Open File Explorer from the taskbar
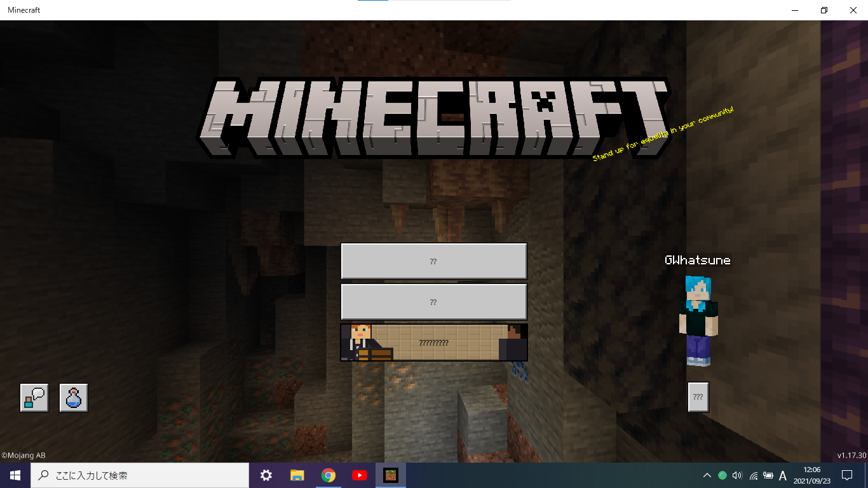 point(297,475)
